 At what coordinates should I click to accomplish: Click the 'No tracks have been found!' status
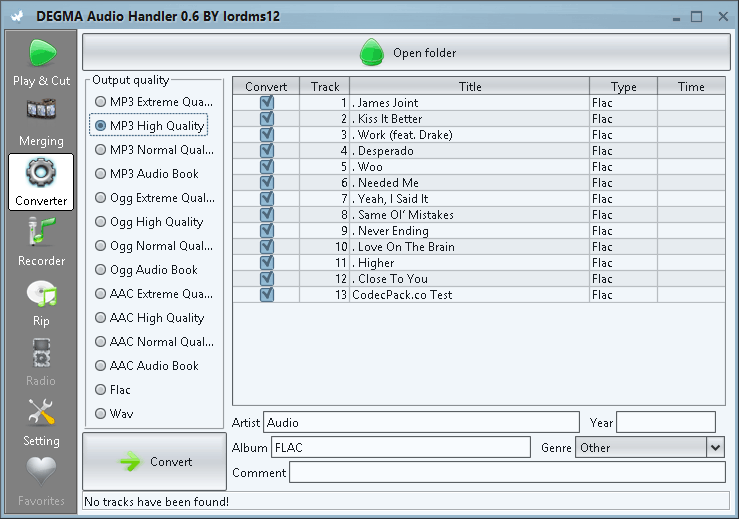(x=156, y=502)
